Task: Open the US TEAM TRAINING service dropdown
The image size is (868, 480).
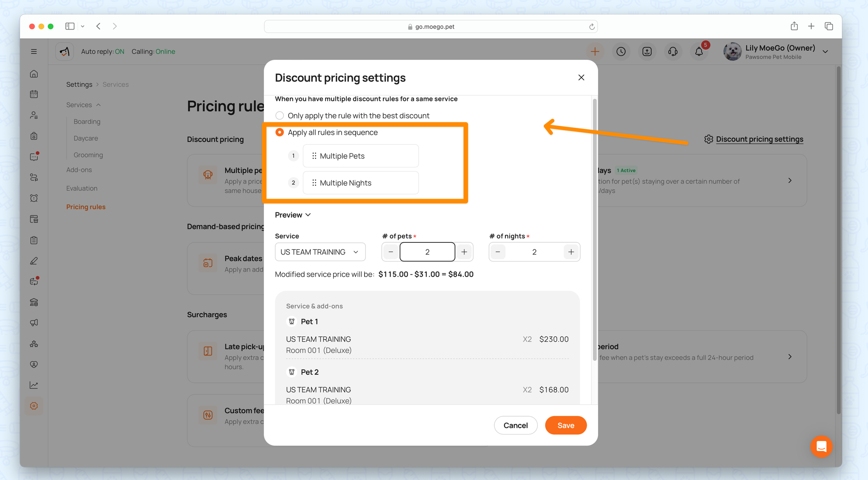Action: (320, 252)
